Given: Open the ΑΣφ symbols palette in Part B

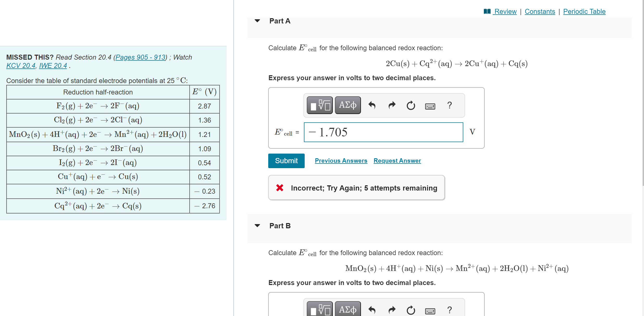Looking at the screenshot, I should point(347,310).
